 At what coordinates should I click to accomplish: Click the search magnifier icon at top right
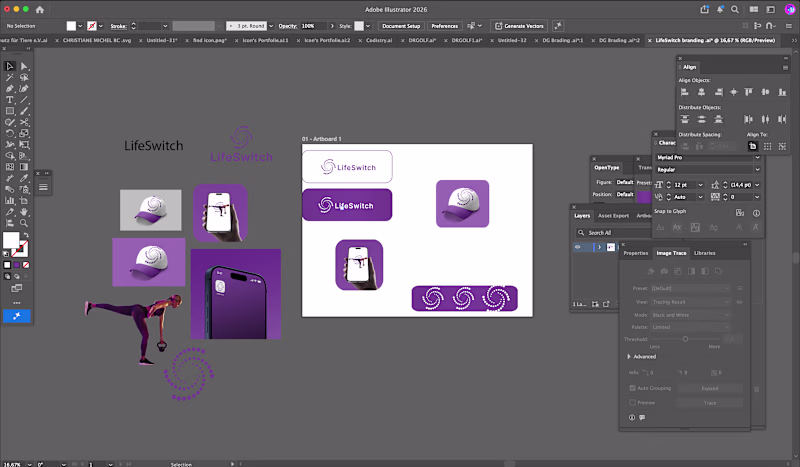point(735,9)
